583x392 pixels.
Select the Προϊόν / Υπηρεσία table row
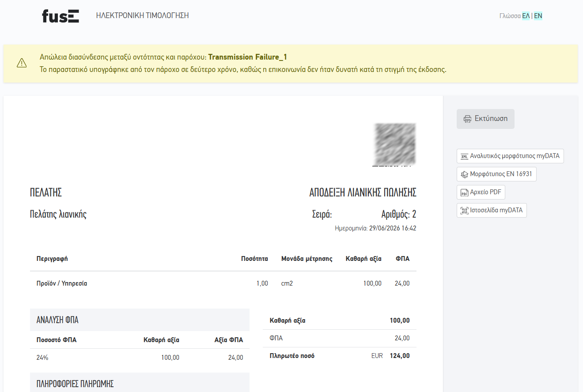[x=223, y=283]
